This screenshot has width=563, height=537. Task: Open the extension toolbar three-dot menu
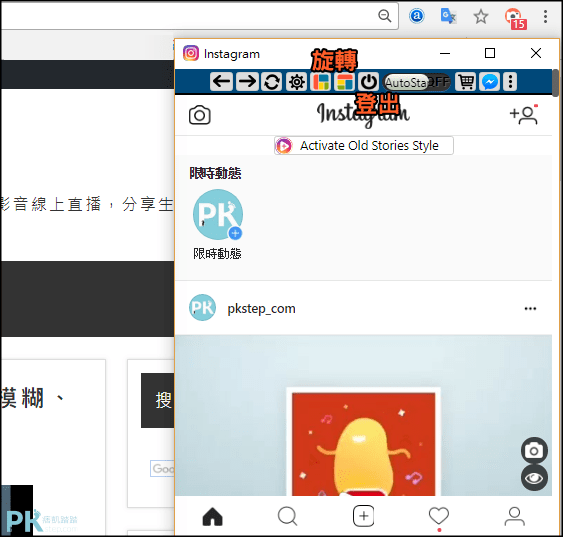tap(510, 81)
